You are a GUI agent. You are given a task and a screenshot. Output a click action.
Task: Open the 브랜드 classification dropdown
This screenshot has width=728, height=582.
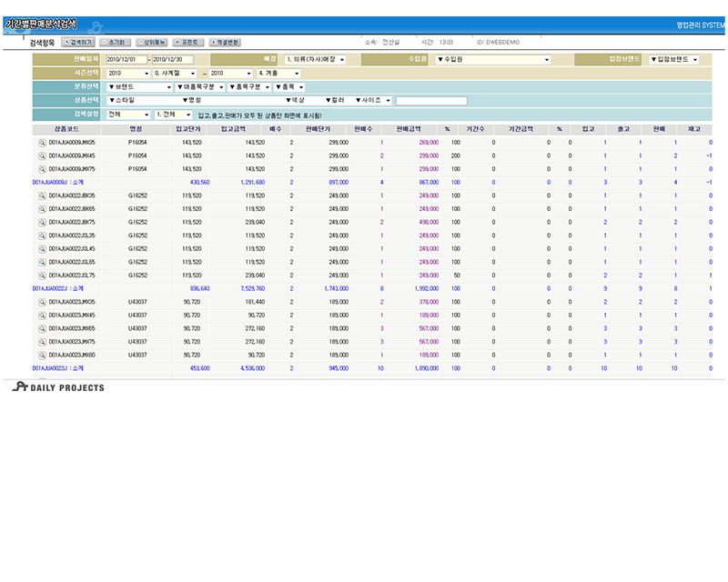(138, 87)
